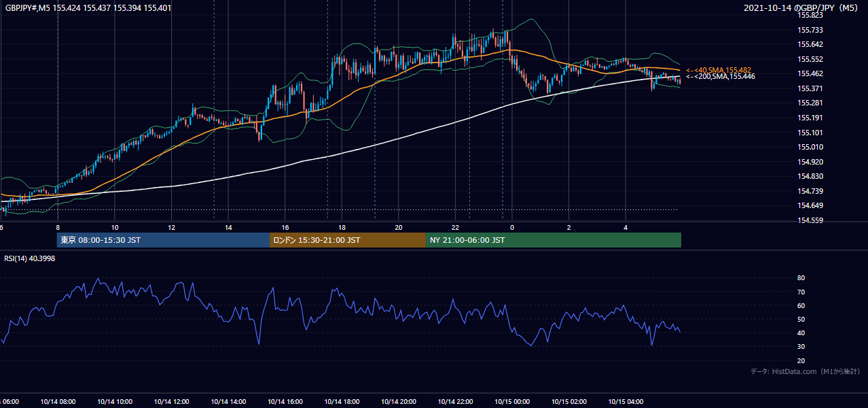Viewport: 868px width, 408px height.
Task: Select the NY 21:00-06:00 JST session bar
Action: [x=554, y=240]
